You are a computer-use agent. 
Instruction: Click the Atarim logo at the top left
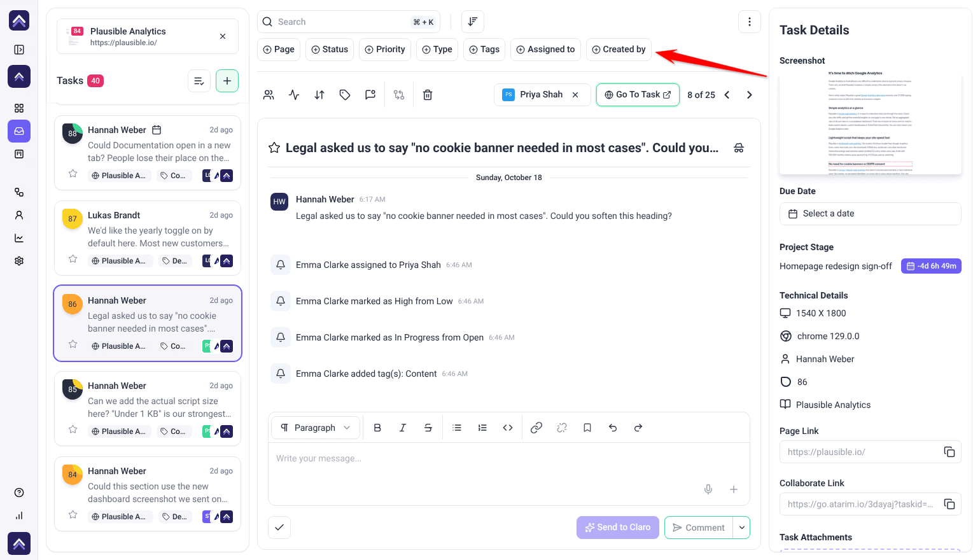(19, 20)
